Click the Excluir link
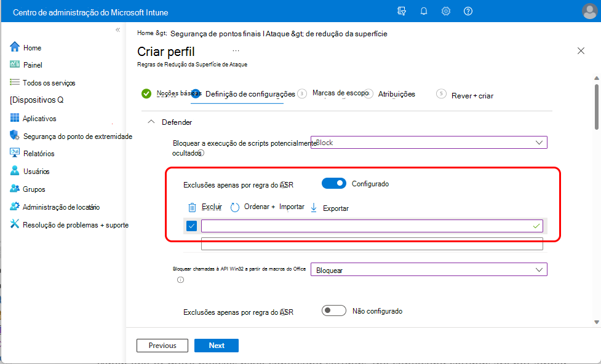This screenshot has height=364, width=601. (x=212, y=207)
